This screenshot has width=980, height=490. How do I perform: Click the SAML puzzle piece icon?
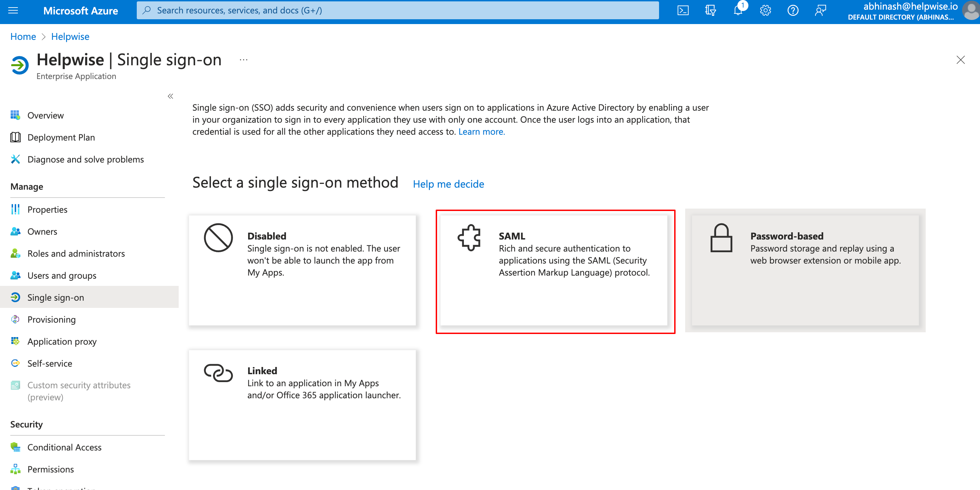[469, 237]
